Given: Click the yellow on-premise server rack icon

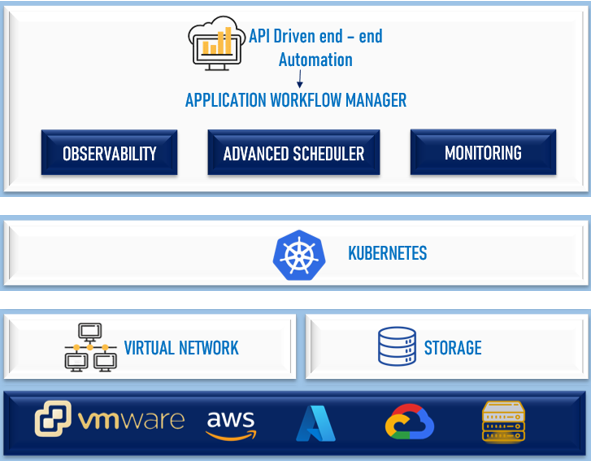Looking at the screenshot, I should (503, 422).
